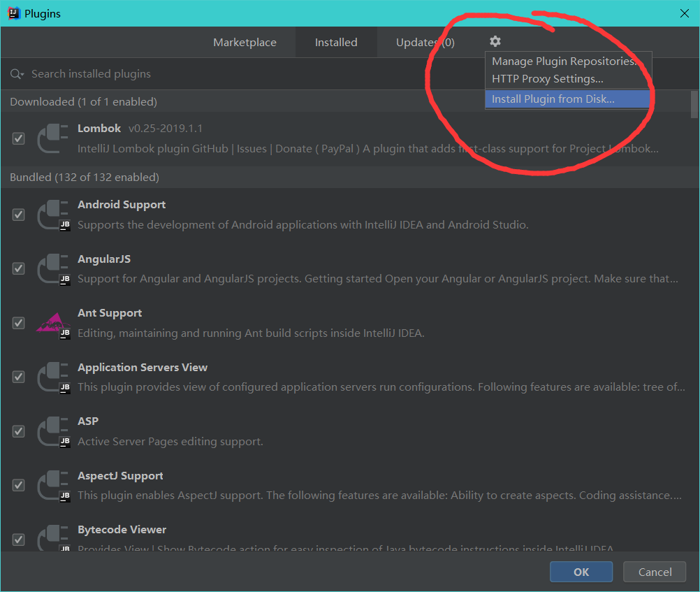Click the Cancel button
This screenshot has height=592, width=700.
tap(655, 572)
